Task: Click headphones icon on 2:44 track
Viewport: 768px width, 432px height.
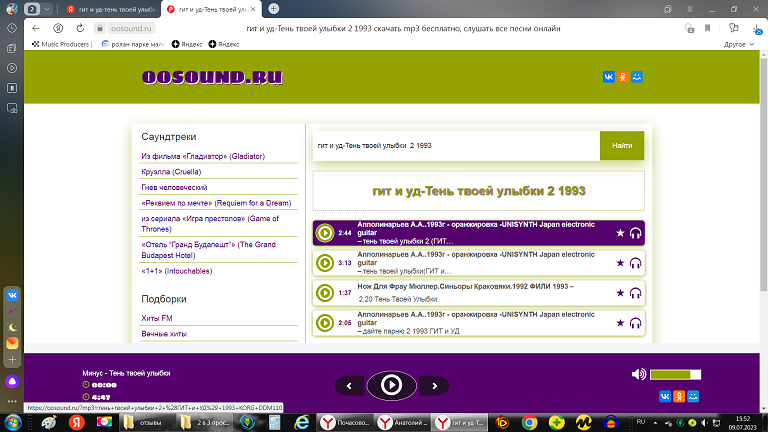Action: pos(635,233)
